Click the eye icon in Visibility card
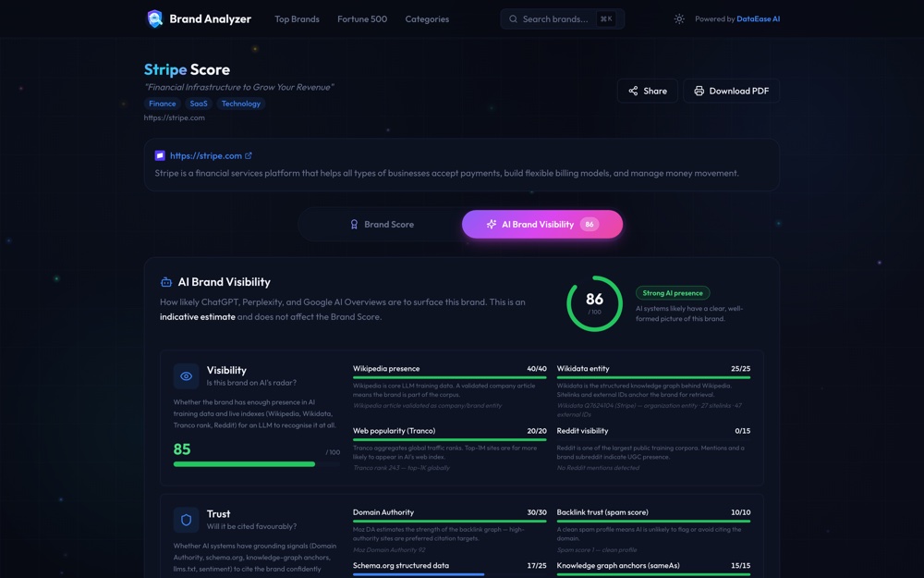The image size is (924, 578). coord(187,376)
